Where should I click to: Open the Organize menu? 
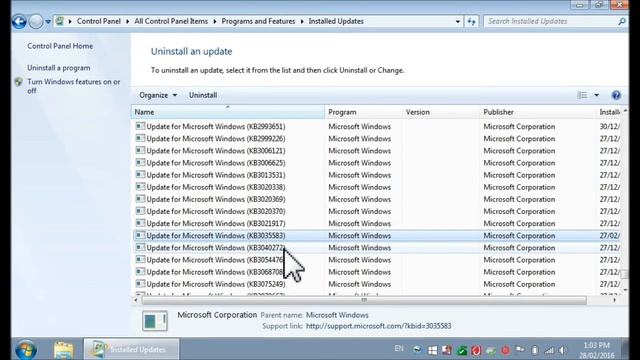158,95
